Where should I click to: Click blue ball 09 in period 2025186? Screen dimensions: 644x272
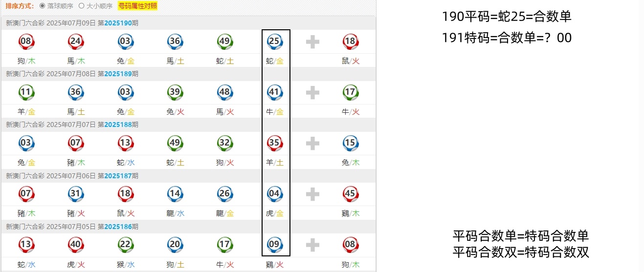(x=274, y=245)
